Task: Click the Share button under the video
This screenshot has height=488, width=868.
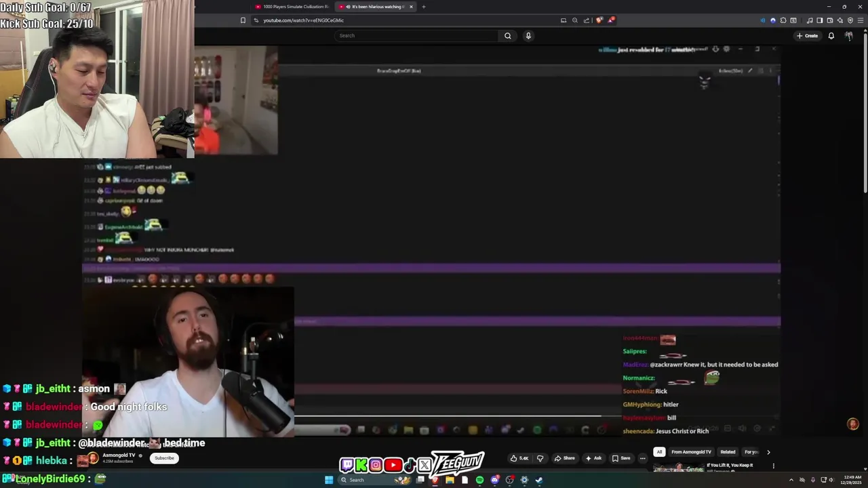Action: [x=564, y=458]
